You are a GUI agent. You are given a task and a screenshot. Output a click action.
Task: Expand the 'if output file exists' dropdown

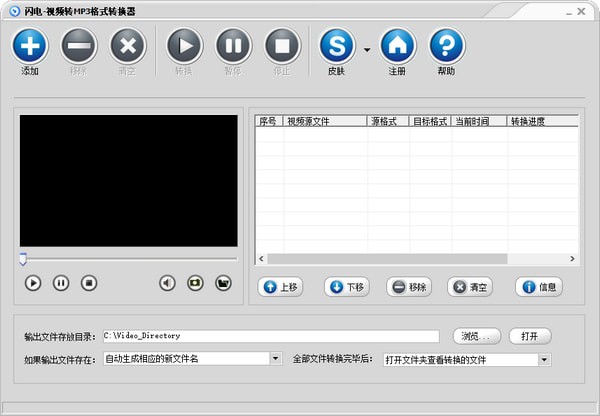276,359
